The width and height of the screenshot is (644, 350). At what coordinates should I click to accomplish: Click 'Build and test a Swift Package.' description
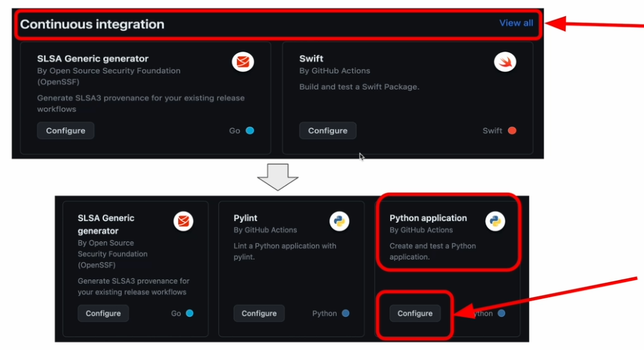[359, 86]
